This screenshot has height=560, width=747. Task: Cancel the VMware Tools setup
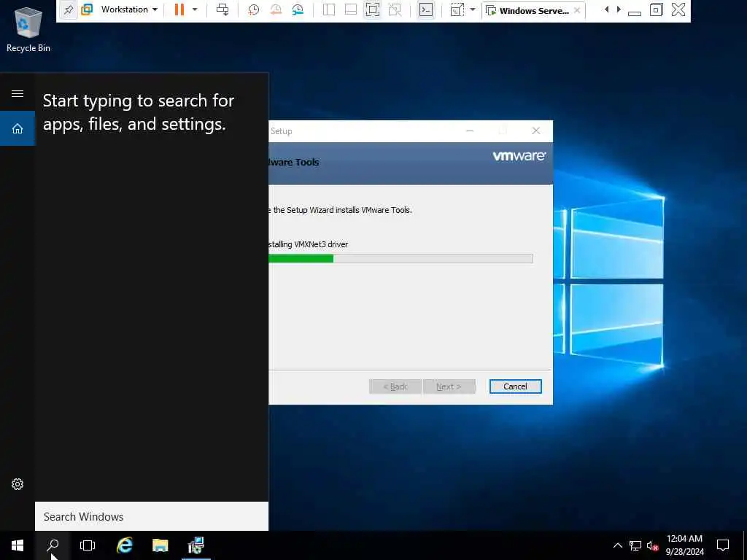[516, 386]
